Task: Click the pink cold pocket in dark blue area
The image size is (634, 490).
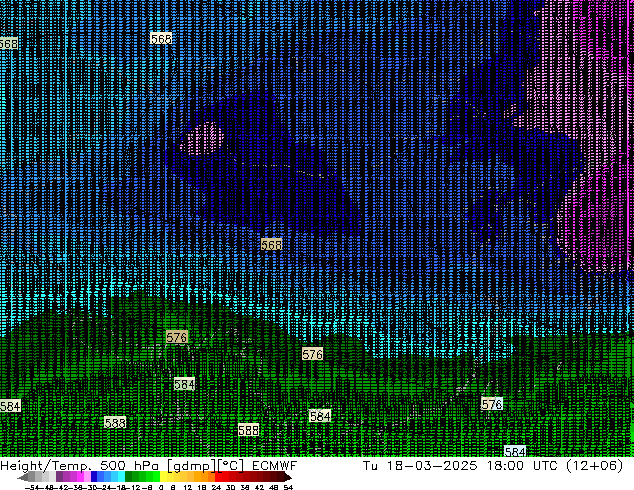Action: (202, 138)
